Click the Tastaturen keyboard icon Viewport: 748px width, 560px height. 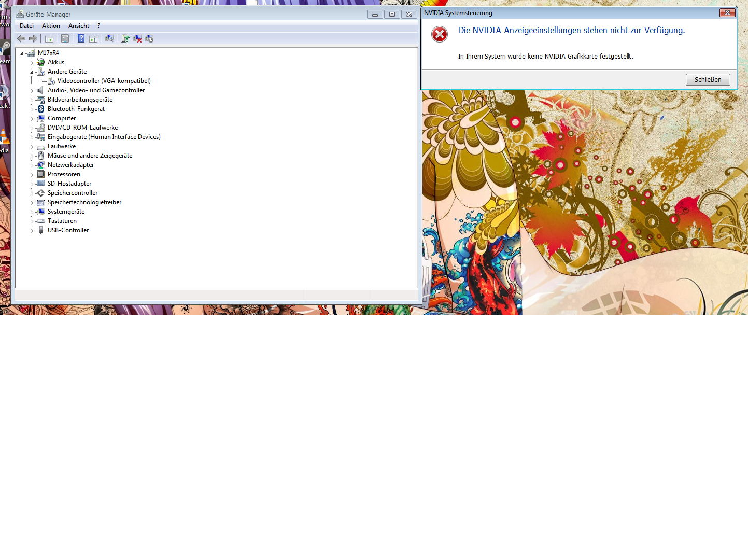pos(41,221)
